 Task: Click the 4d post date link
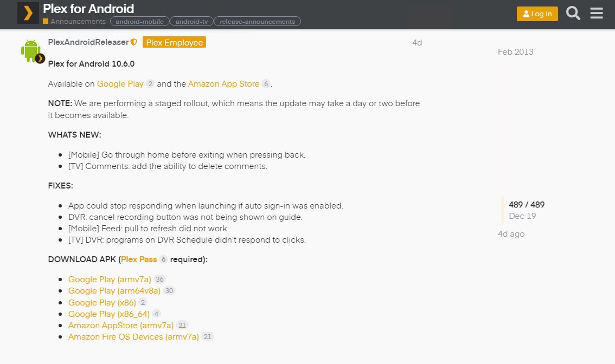(417, 43)
